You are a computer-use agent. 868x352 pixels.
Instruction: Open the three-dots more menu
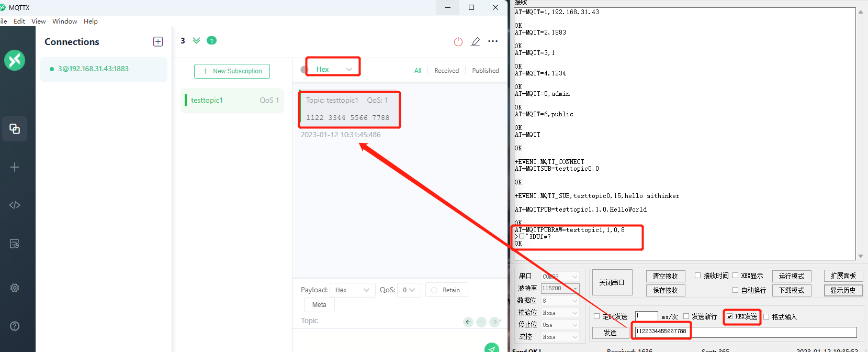click(493, 41)
